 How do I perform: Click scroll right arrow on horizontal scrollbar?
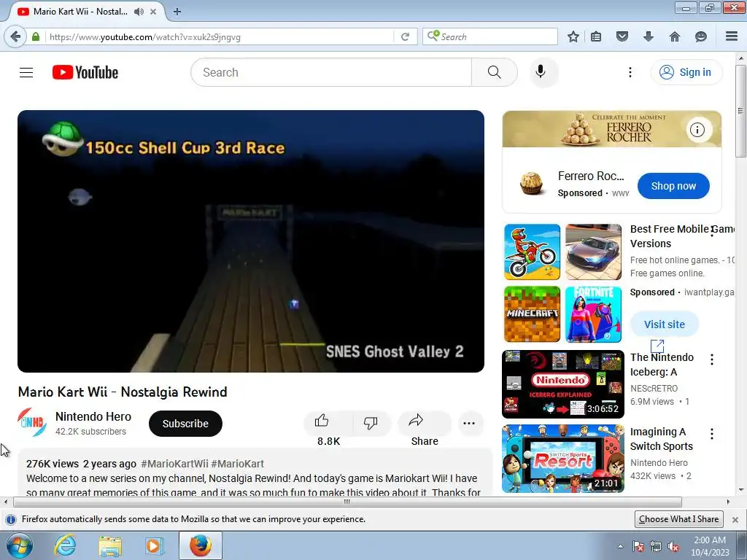[728, 502]
